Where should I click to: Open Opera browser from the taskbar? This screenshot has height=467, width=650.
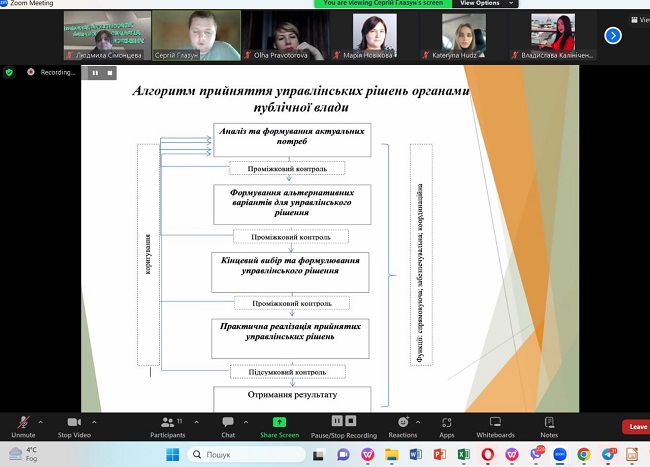(488, 455)
